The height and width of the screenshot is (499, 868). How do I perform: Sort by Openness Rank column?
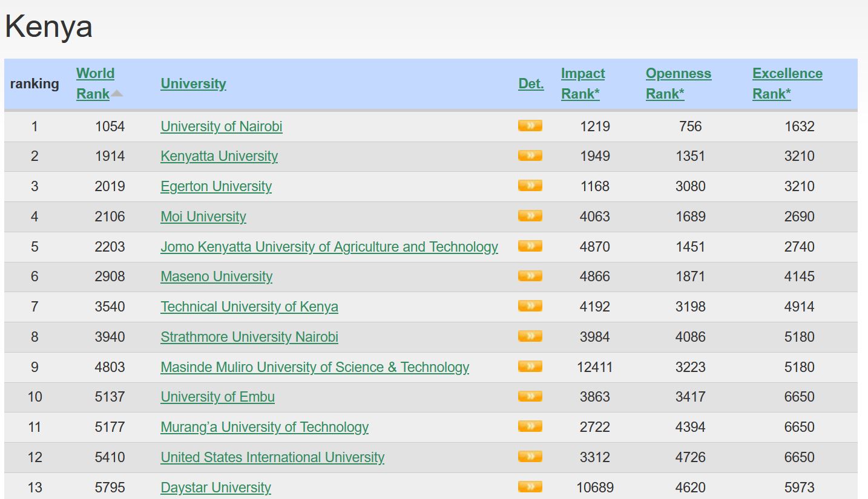pyautogui.click(x=678, y=83)
